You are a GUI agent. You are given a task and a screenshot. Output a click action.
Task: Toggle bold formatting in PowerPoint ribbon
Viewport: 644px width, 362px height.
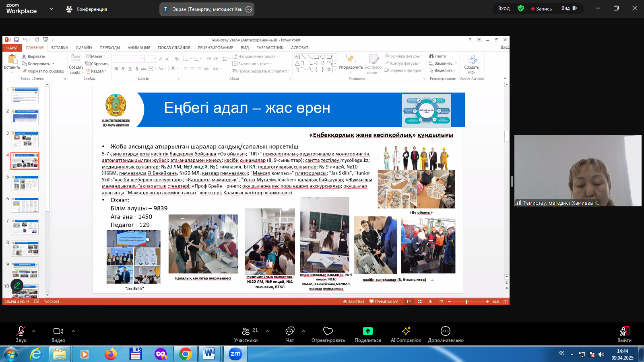(x=116, y=69)
